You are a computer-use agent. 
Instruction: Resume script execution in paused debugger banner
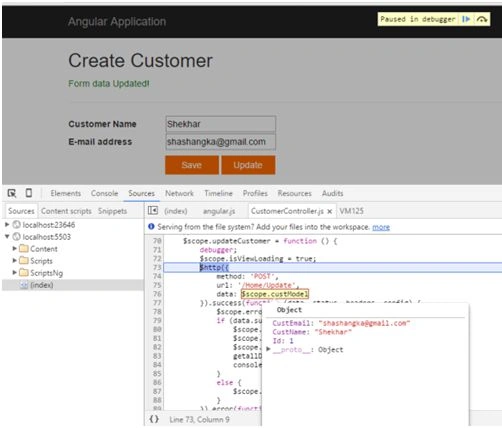pyautogui.click(x=466, y=19)
